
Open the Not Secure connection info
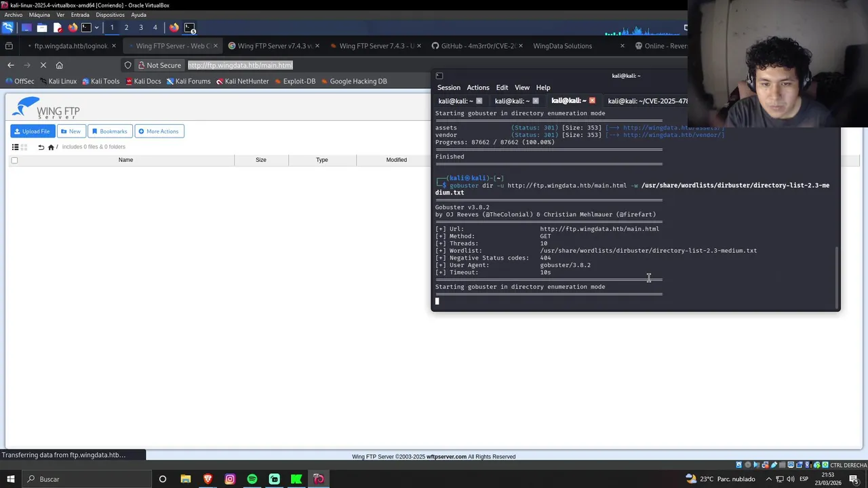tap(159, 65)
